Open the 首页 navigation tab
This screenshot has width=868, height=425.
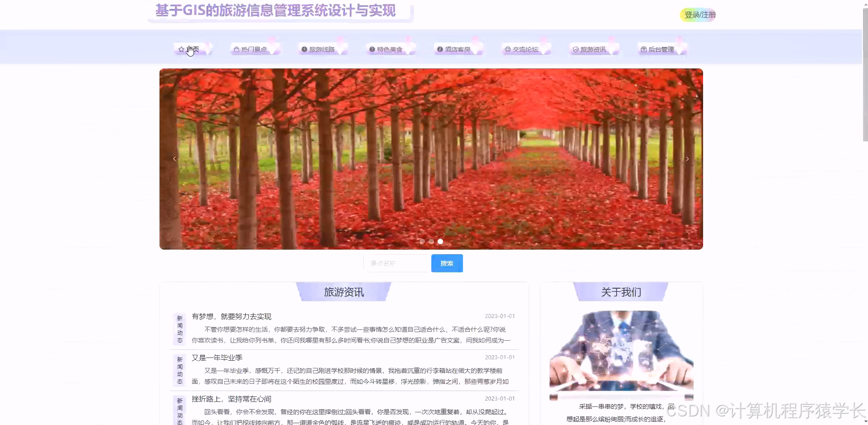point(193,49)
